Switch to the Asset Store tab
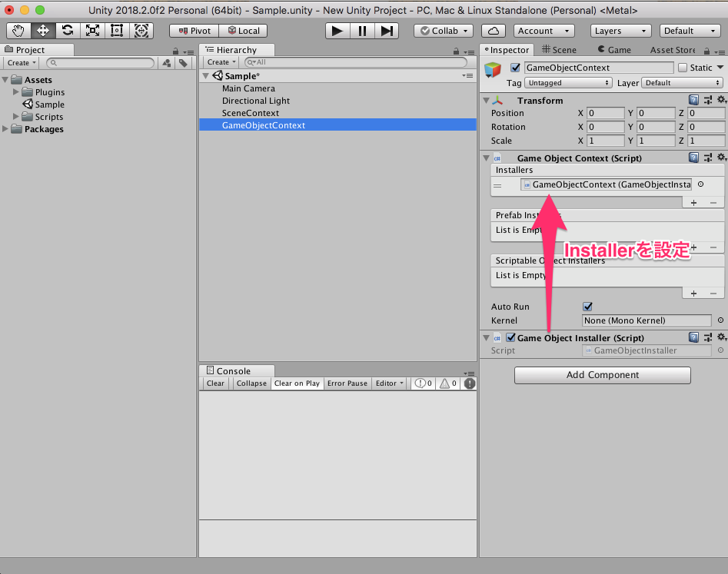This screenshot has height=574, width=728. coord(672,50)
